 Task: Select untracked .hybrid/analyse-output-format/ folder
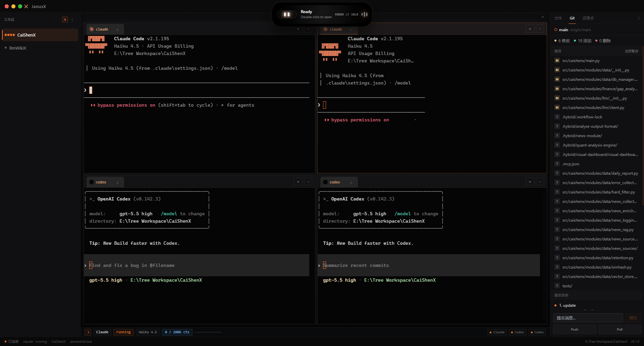596,126
